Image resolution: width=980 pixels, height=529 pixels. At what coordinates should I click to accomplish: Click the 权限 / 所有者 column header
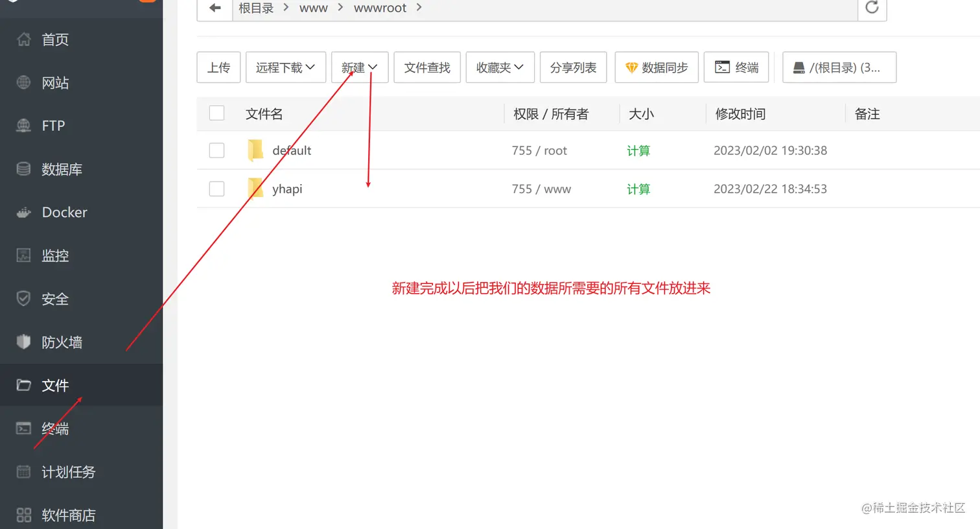point(551,114)
